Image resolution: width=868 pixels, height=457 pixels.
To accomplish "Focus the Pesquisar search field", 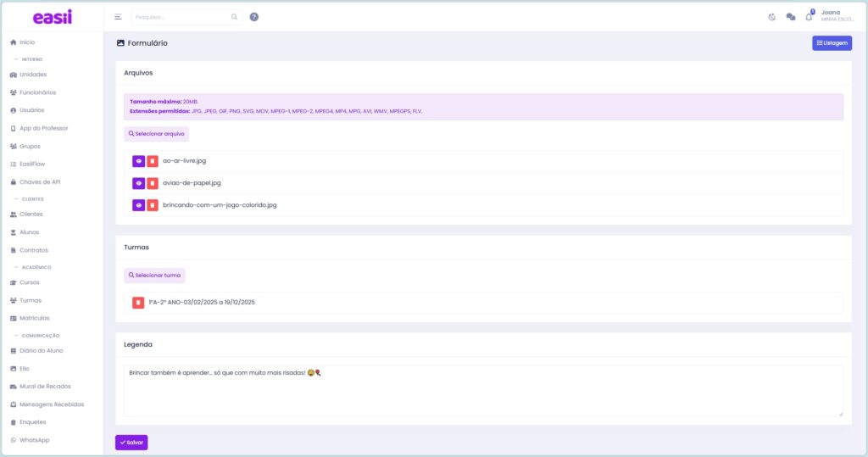I will (x=181, y=17).
